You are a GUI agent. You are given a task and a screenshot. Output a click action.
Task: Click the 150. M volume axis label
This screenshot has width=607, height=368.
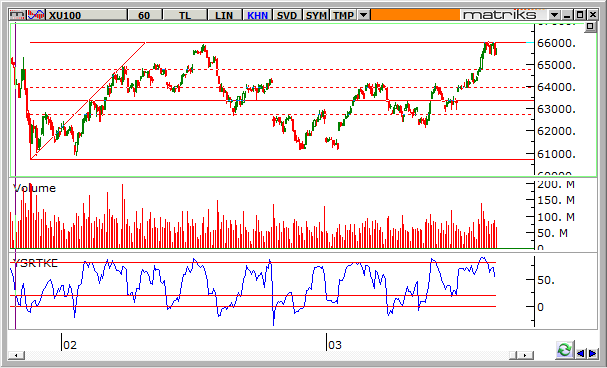pos(556,200)
